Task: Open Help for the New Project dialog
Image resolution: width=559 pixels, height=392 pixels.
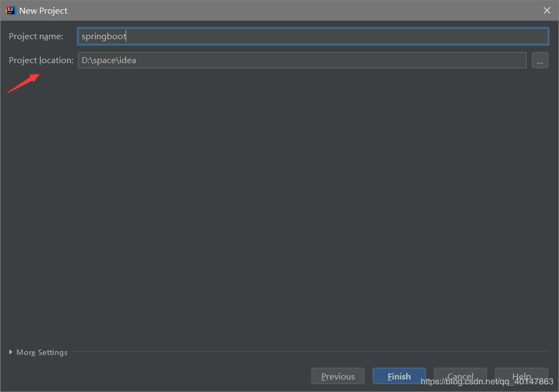Action: coord(521,376)
